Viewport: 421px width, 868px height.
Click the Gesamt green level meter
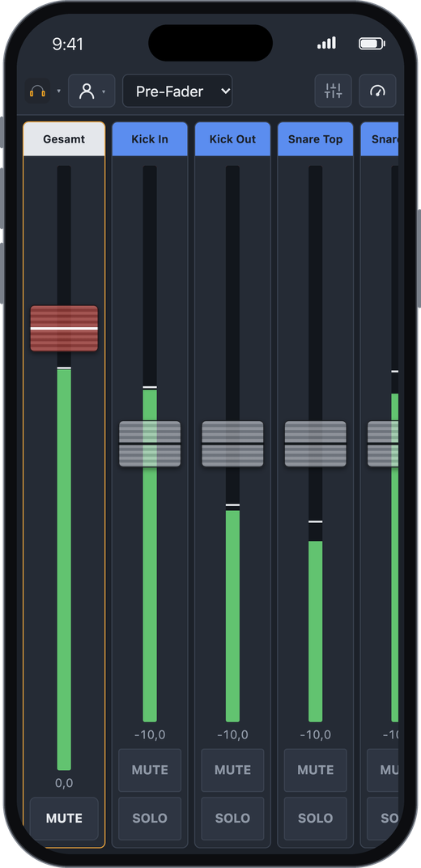coord(64,569)
